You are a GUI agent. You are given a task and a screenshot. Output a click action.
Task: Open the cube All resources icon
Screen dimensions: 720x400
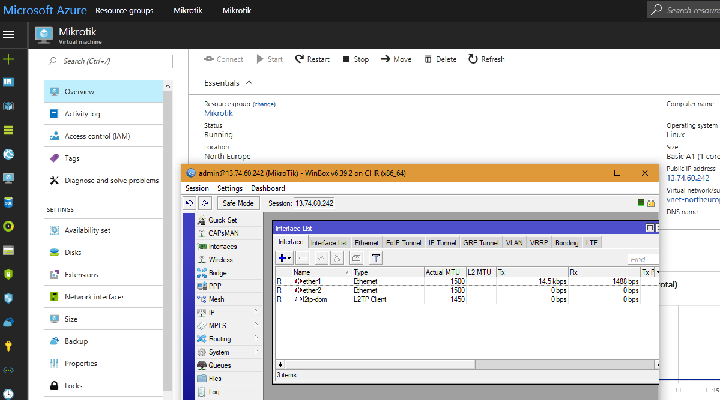[8, 106]
